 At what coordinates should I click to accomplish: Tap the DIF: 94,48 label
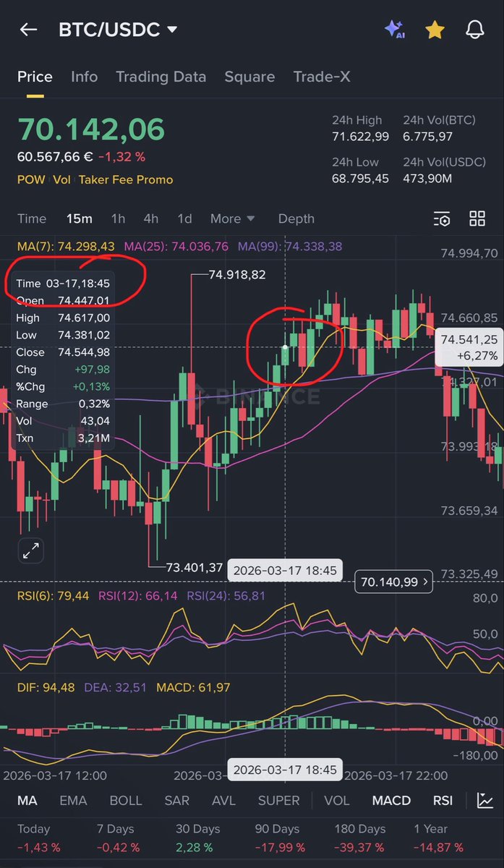[x=46, y=688]
